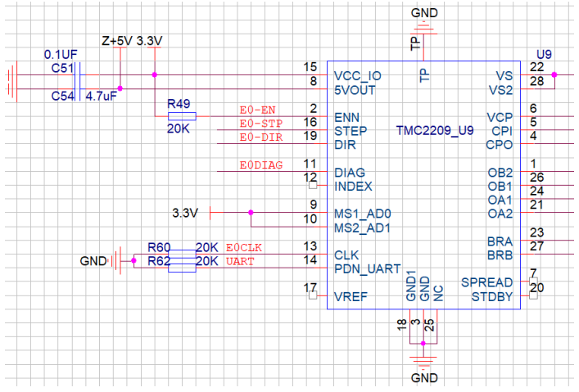The height and width of the screenshot is (392, 579).
Task: Select the R62 resistor symbol
Action: (x=182, y=268)
